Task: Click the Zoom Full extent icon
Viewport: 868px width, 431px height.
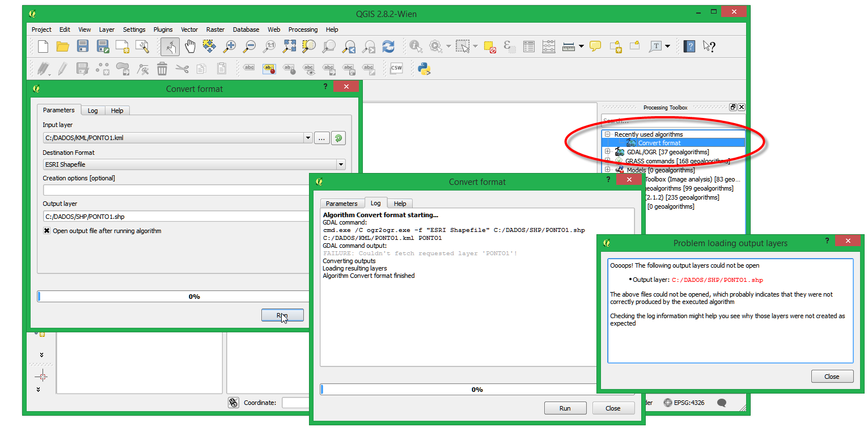Action: [289, 47]
